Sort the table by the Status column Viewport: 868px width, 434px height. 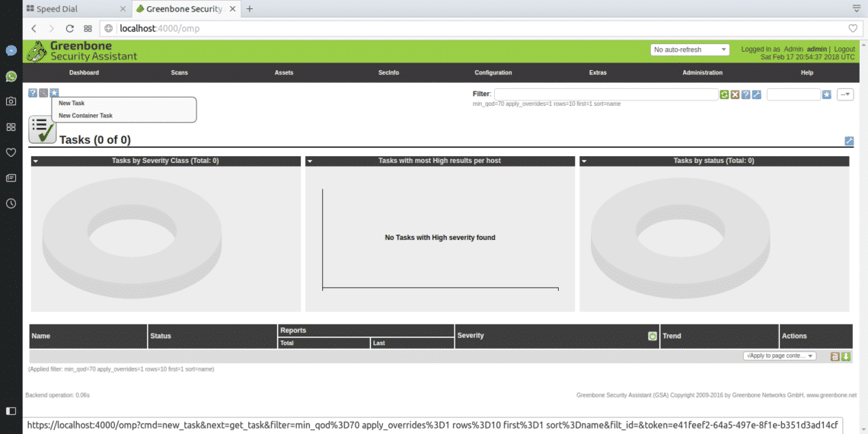click(161, 336)
